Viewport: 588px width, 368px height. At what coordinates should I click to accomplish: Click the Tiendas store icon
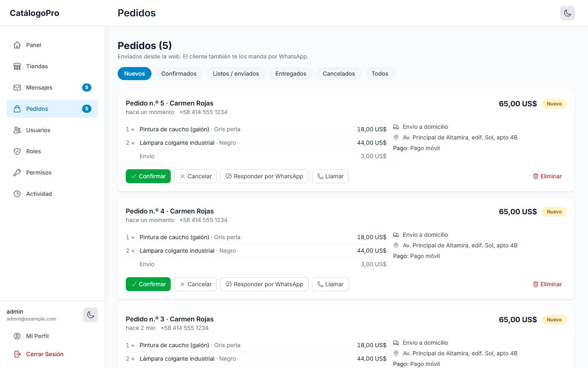click(17, 66)
